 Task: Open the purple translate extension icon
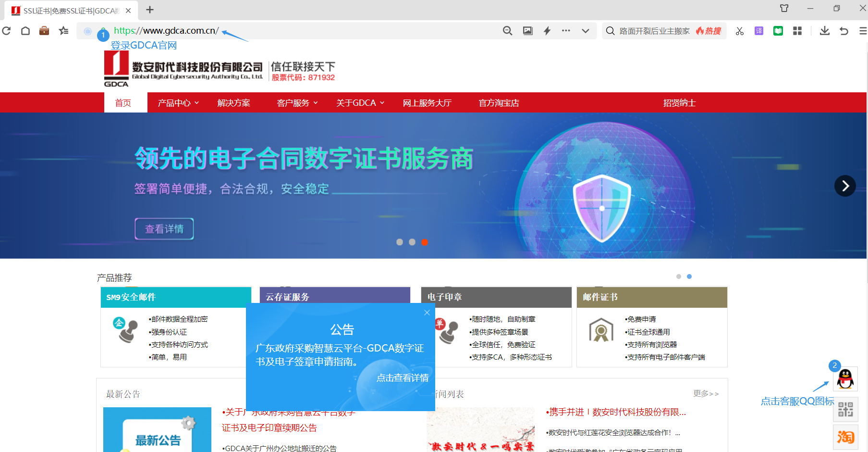pyautogui.click(x=759, y=31)
